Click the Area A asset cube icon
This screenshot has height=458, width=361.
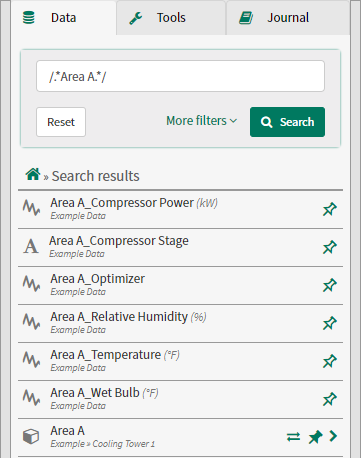pos(31,436)
